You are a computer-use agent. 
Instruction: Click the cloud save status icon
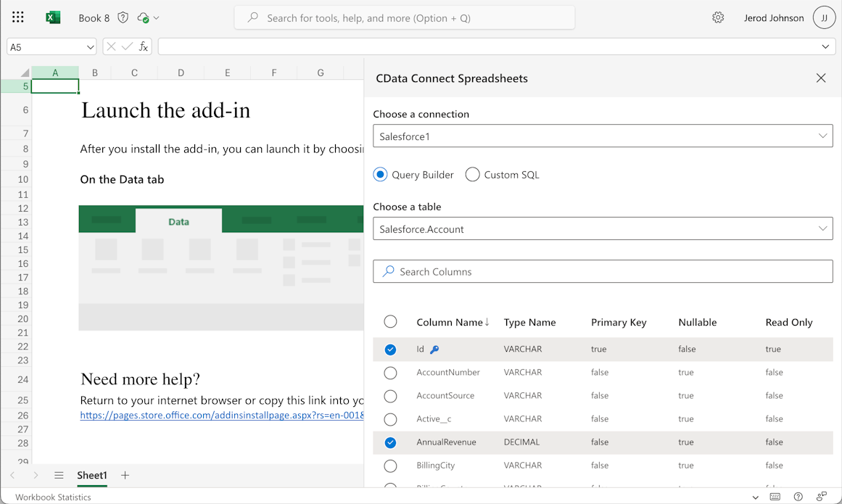point(144,17)
